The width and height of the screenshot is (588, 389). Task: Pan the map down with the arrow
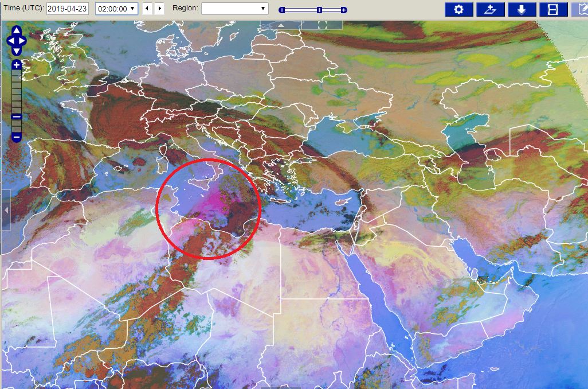point(17,51)
